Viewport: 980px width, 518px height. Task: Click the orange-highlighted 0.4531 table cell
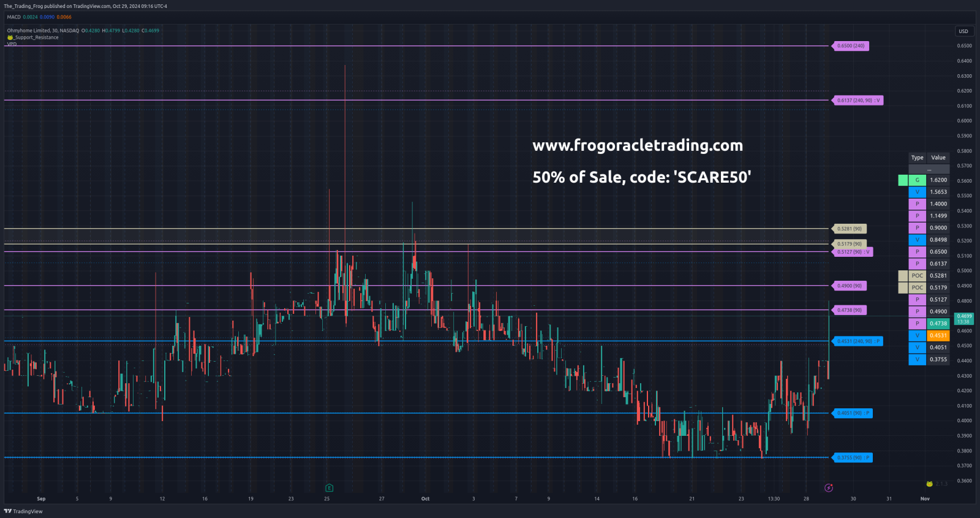938,335
